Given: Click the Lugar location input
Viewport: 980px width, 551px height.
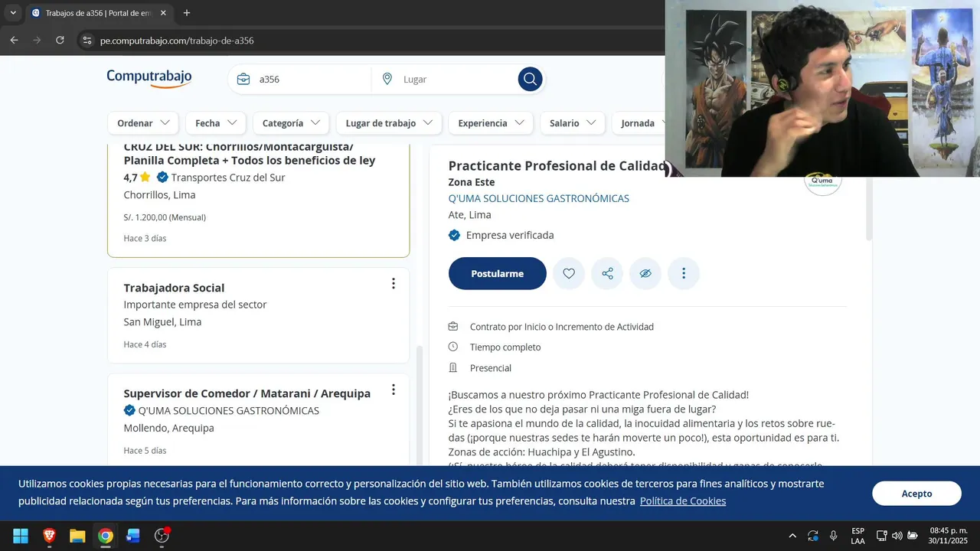Looking at the screenshot, I should [x=456, y=79].
